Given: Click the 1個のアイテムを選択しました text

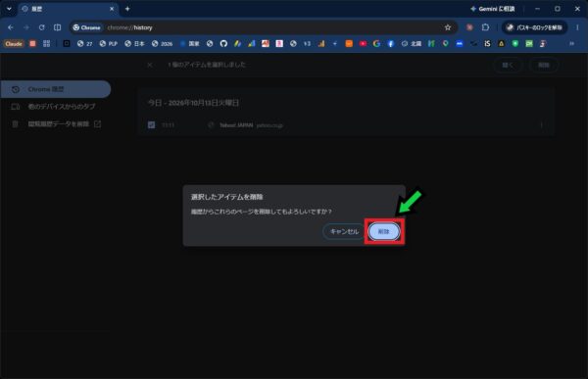Looking at the screenshot, I should click(206, 65).
